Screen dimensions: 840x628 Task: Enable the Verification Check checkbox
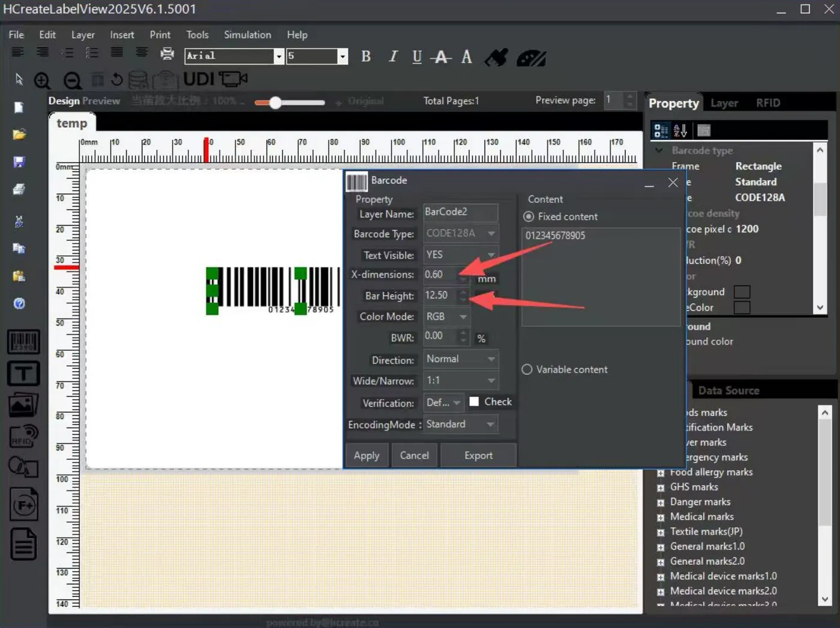tap(474, 402)
